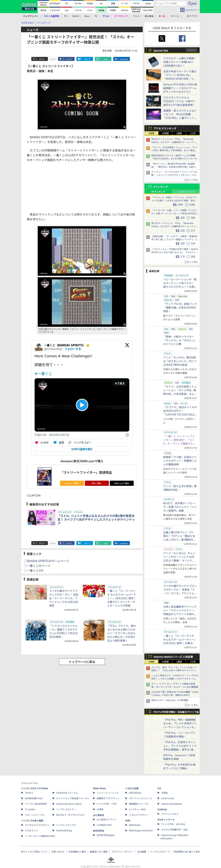Screen dimensions: 221x868
Task: Play the embedded tweet video
Action: click(82, 405)
